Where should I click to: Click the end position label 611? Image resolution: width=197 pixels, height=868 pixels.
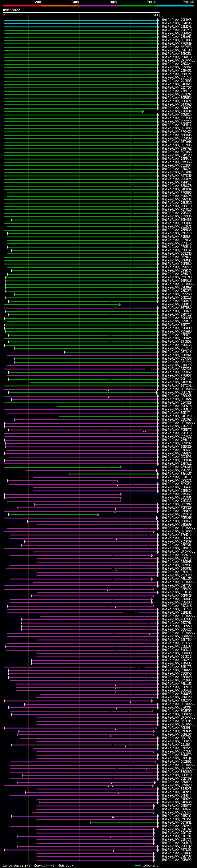(x=155, y=15)
